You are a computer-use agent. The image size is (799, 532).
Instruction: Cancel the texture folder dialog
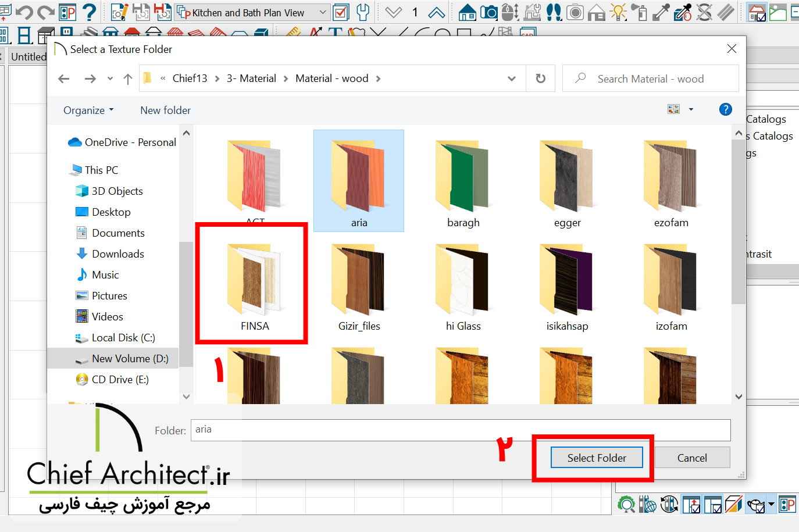point(691,458)
